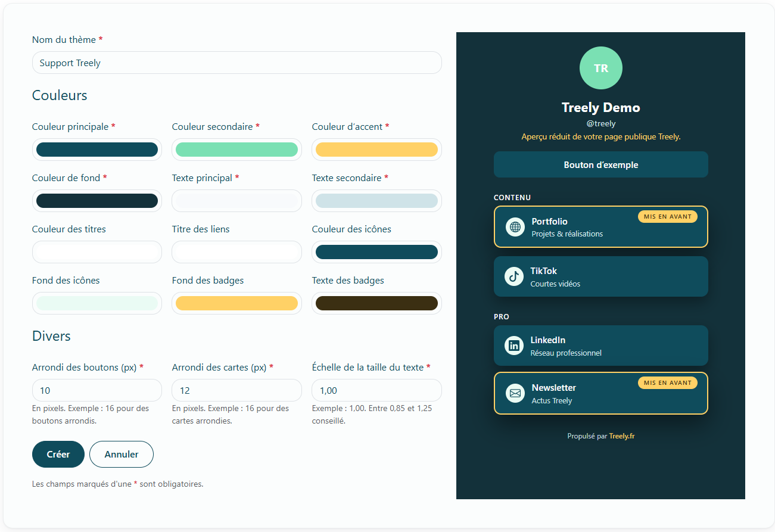Click the 'Réseau professionnel' subtitle
This screenshot has width=775, height=532.
pyautogui.click(x=566, y=353)
